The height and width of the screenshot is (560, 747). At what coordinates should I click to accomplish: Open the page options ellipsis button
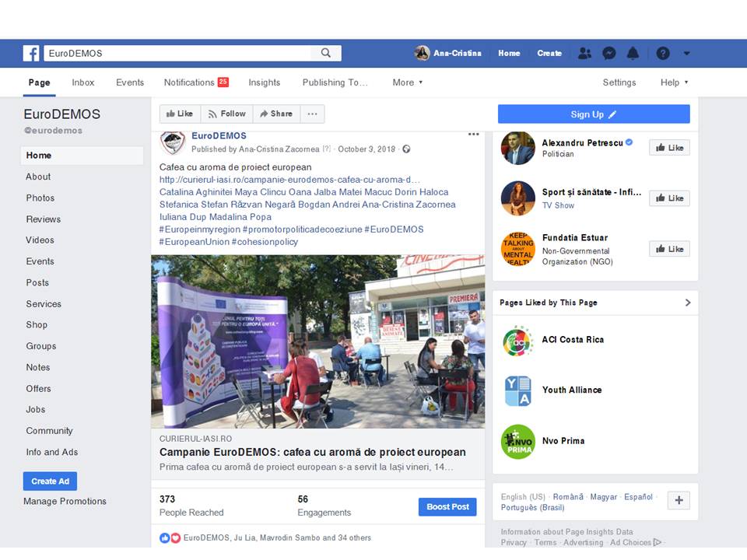point(313,114)
